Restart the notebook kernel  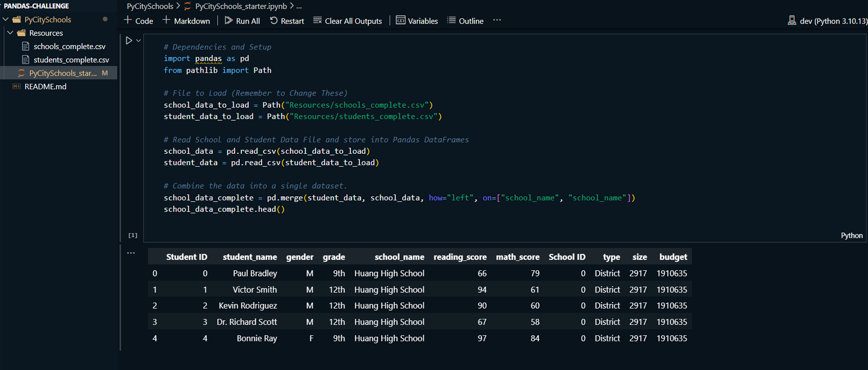click(287, 21)
